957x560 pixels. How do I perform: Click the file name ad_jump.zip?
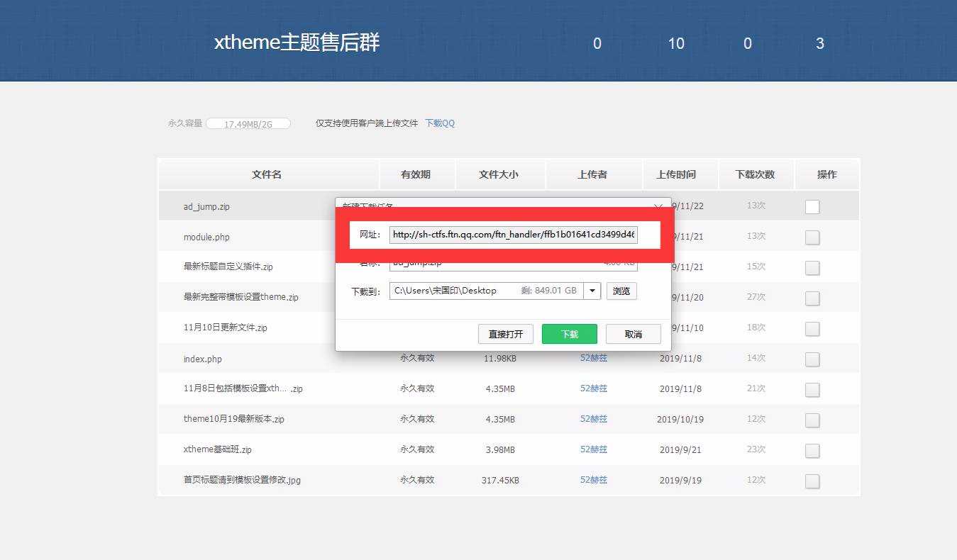[x=206, y=207]
